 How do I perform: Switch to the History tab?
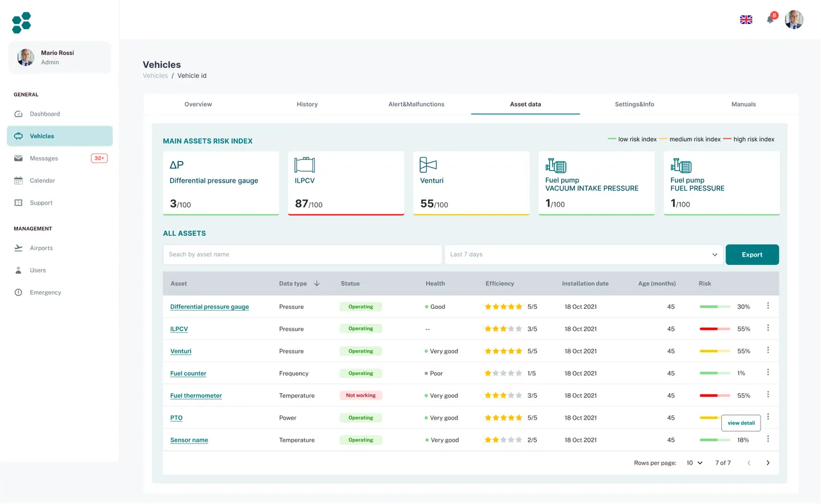(x=307, y=104)
